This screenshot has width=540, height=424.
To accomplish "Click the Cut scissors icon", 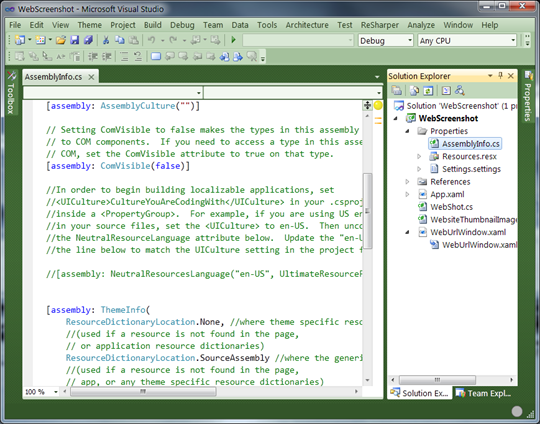I will (x=106, y=40).
